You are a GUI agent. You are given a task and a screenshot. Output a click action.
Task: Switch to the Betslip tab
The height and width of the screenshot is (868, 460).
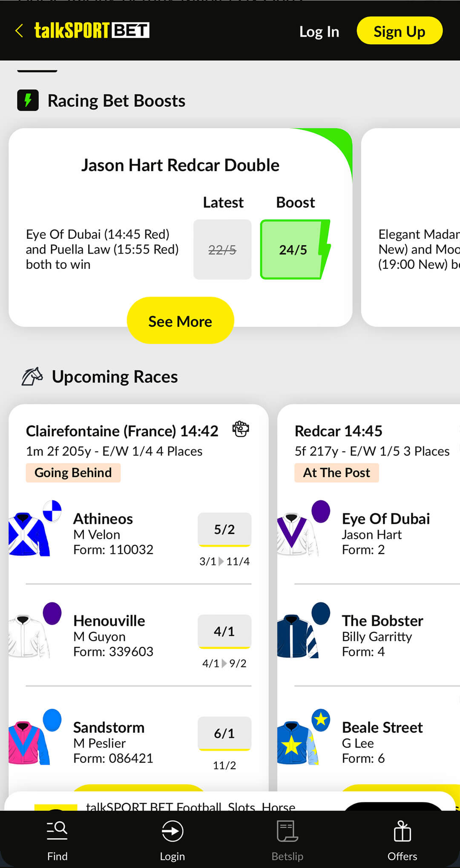click(x=287, y=840)
